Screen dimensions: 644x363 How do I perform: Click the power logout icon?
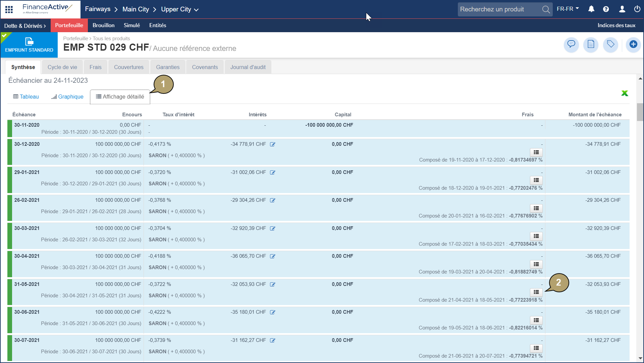[637, 9]
